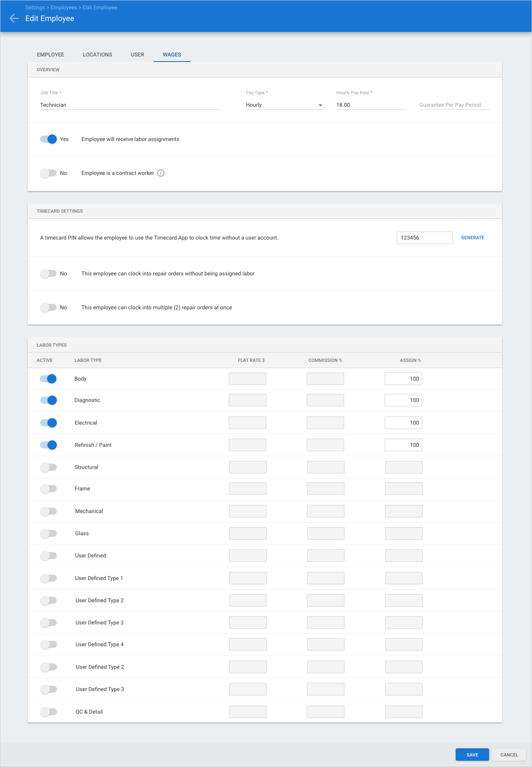
Task: Enable the Structural labor type
Action: [49, 467]
